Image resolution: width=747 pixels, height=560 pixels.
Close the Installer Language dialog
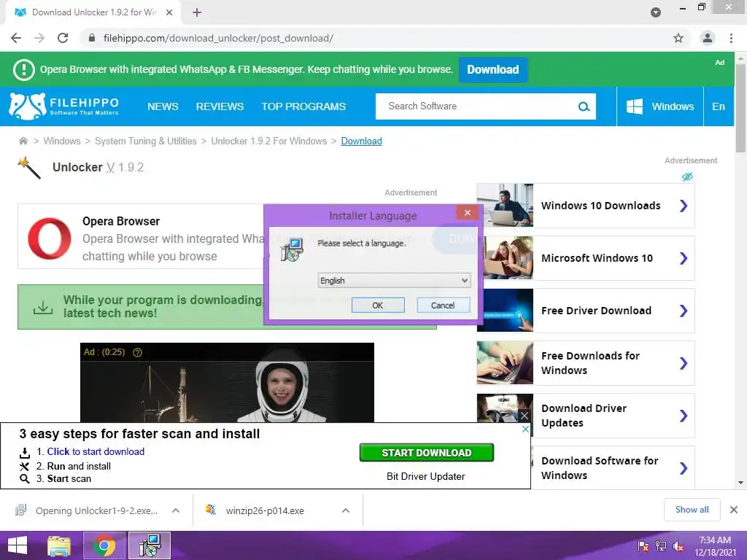pyautogui.click(x=468, y=212)
